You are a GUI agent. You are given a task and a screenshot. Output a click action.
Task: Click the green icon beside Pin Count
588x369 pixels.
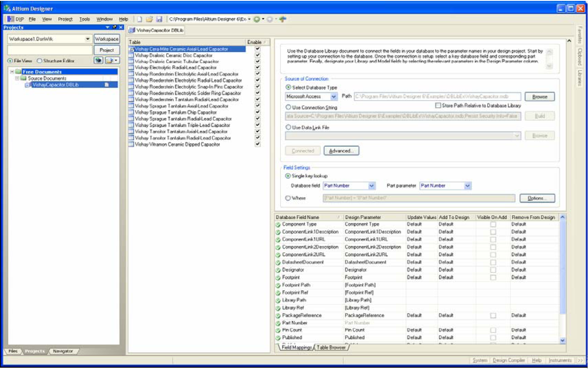pyautogui.click(x=278, y=331)
